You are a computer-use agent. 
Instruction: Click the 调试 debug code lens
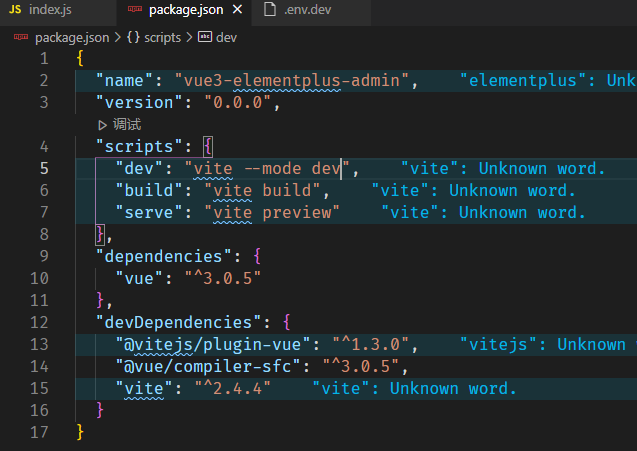(127, 125)
